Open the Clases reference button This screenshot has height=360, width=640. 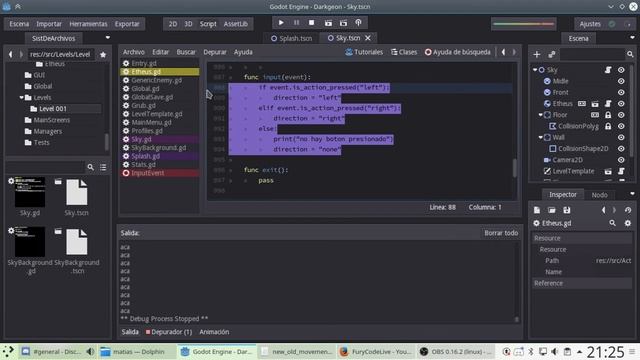point(404,52)
